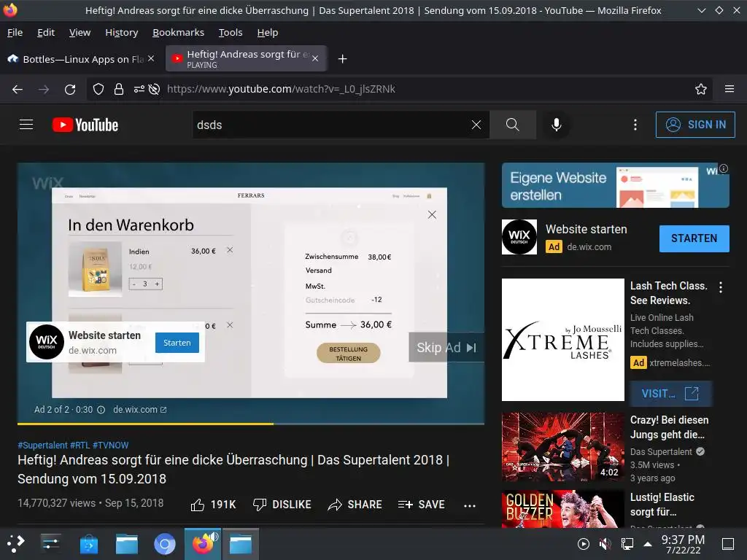
Task: Clear the search text 'dsds'
Action: (x=476, y=125)
